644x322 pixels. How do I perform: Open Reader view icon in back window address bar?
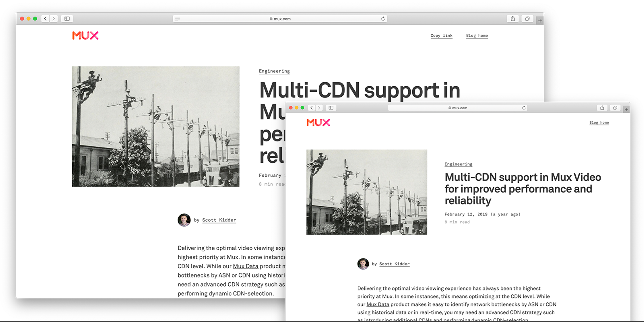point(177,18)
